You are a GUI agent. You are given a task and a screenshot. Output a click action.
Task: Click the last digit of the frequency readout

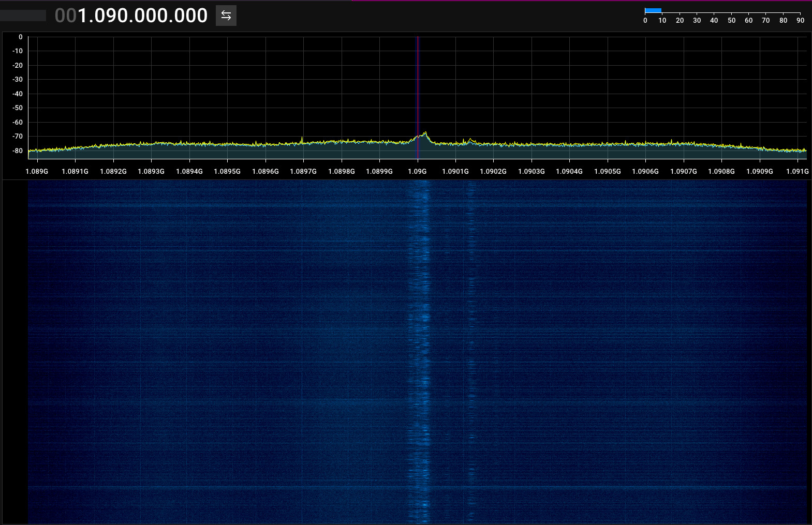coord(202,16)
